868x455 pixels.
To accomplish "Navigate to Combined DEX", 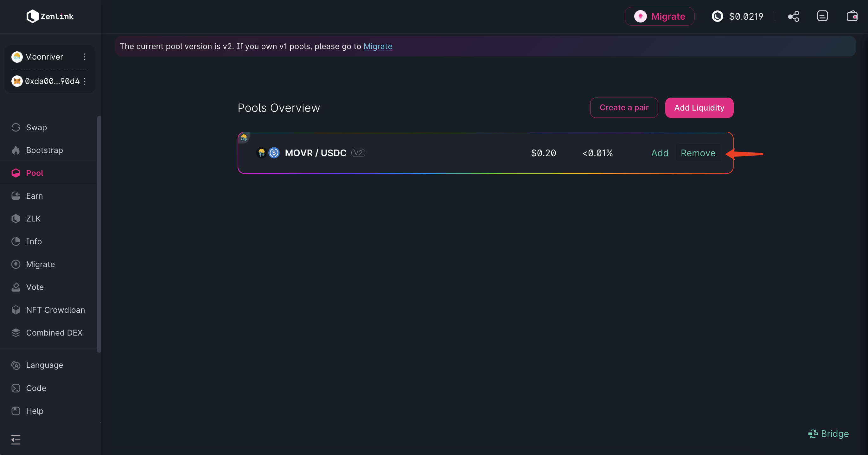I will [x=54, y=333].
